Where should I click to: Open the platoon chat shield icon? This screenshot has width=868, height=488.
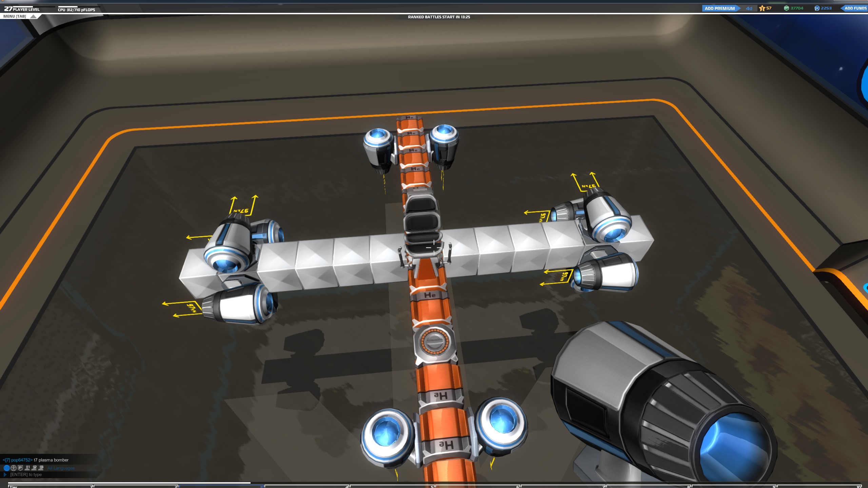[20, 468]
